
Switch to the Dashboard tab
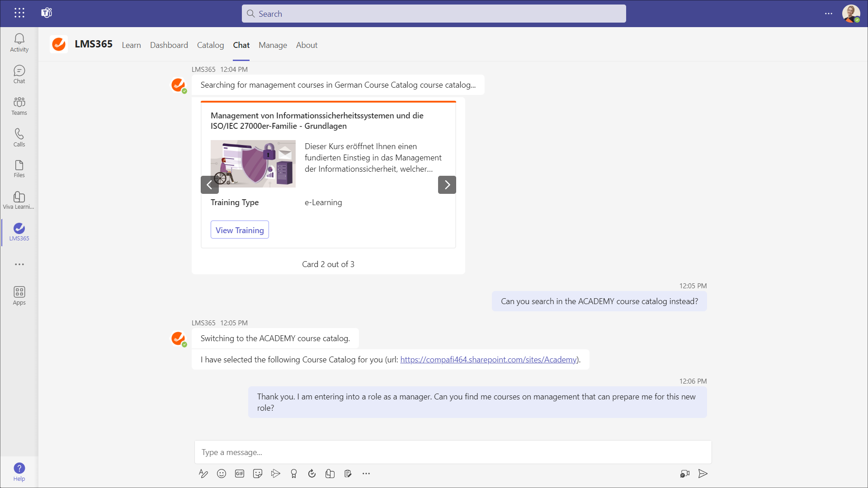169,45
